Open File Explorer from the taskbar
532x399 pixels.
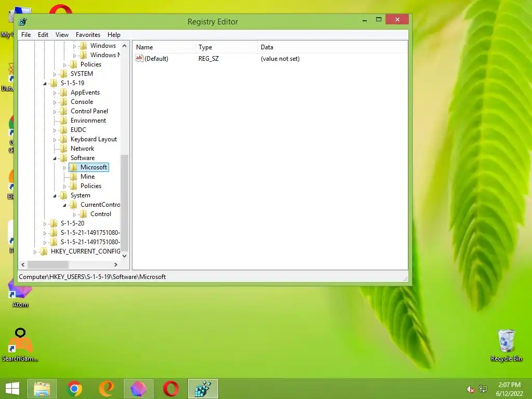click(42, 389)
